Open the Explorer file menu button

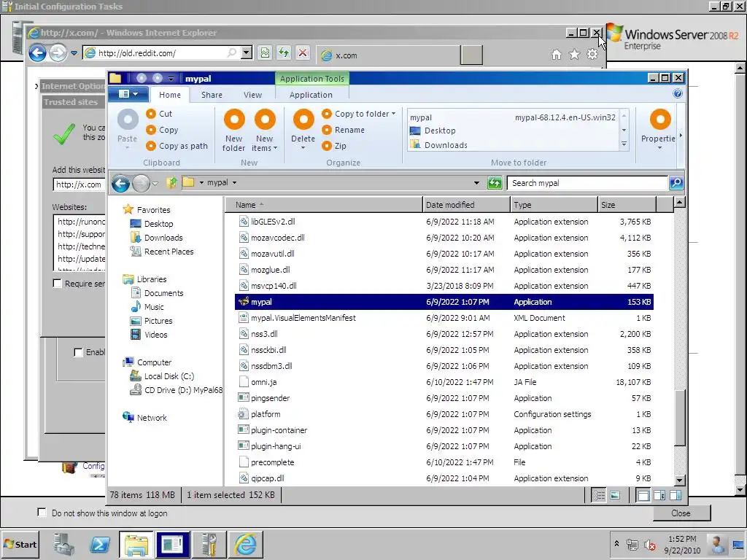[128, 94]
